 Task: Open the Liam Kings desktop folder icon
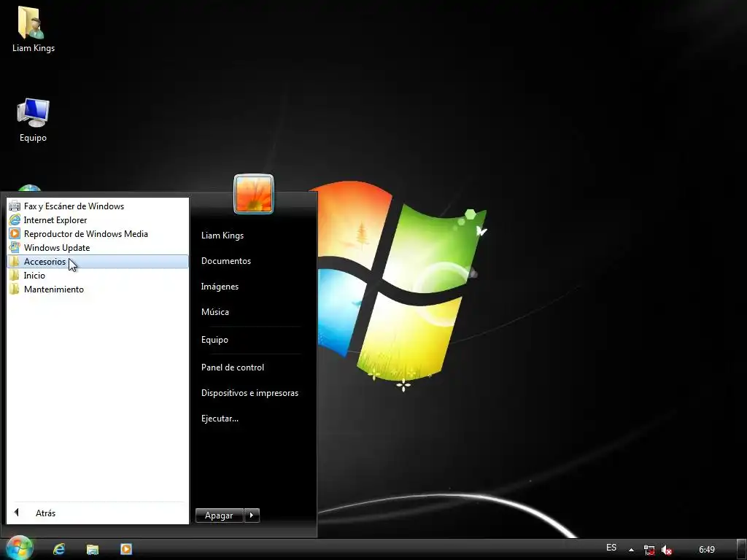point(32,28)
